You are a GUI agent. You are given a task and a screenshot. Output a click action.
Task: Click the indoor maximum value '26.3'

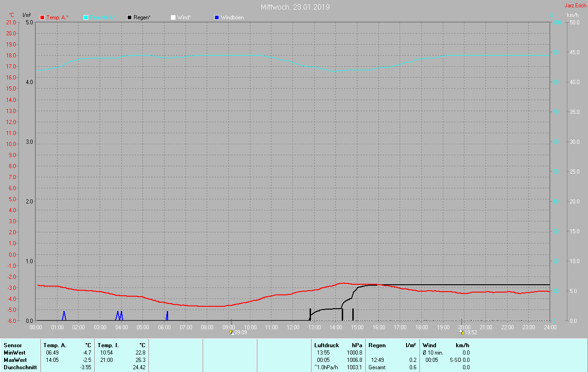[141, 360]
